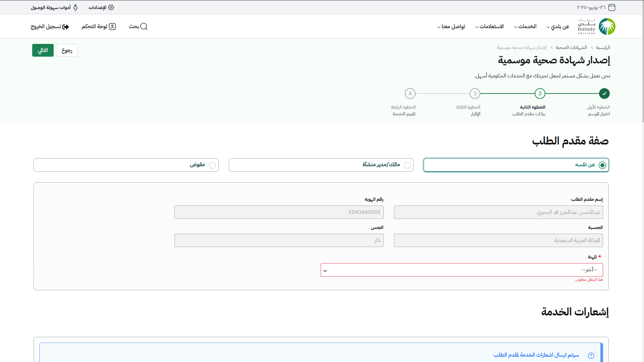Select the 'مفوض' radio option
The image size is (644, 362).
click(212, 165)
